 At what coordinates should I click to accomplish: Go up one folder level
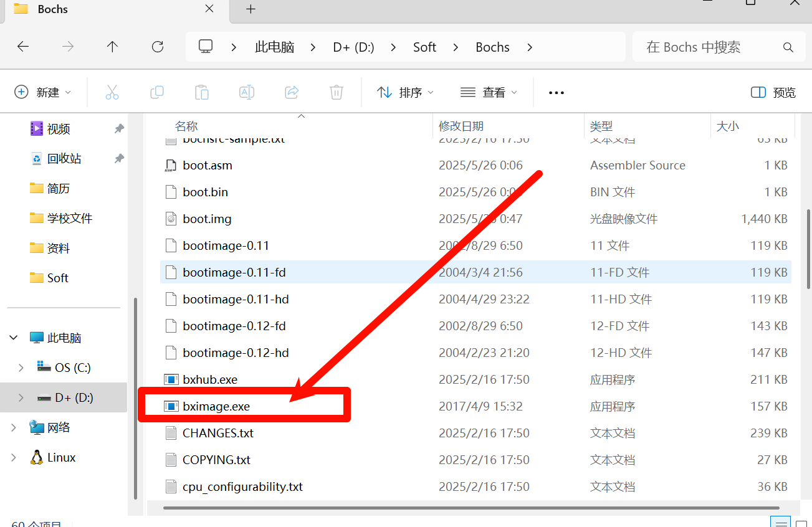[112, 47]
